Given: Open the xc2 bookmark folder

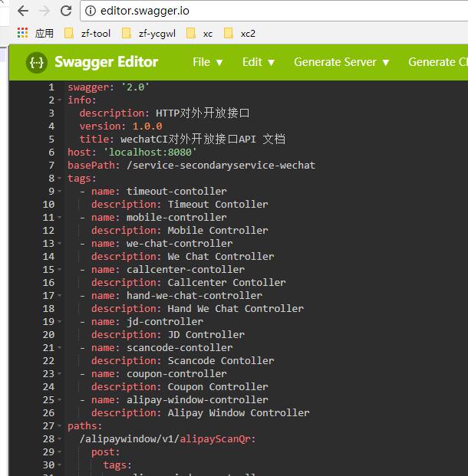Looking at the screenshot, I should pyautogui.click(x=239, y=33).
